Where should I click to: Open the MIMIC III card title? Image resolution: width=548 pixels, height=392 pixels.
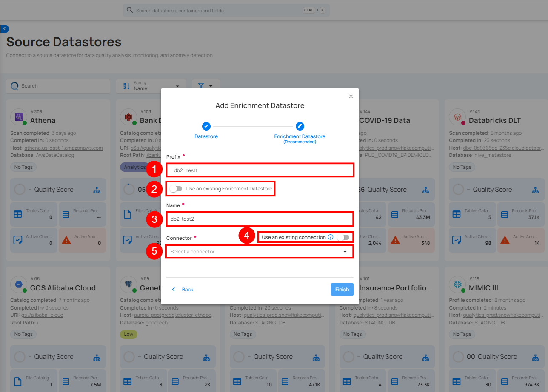click(483, 288)
